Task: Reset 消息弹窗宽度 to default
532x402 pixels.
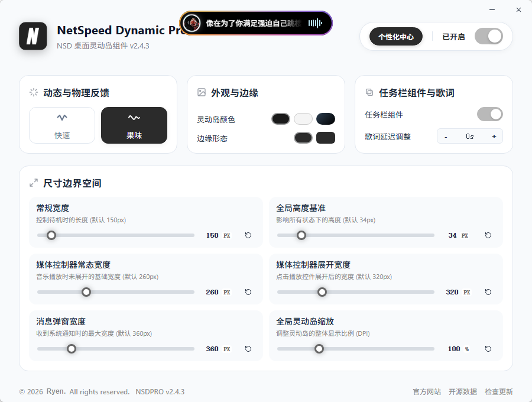Action: coord(248,348)
